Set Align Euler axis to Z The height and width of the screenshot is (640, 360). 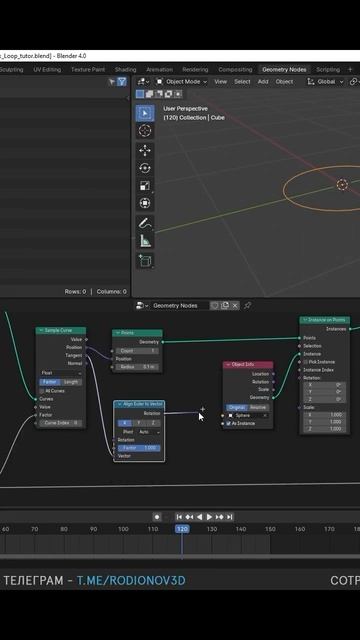click(x=153, y=423)
